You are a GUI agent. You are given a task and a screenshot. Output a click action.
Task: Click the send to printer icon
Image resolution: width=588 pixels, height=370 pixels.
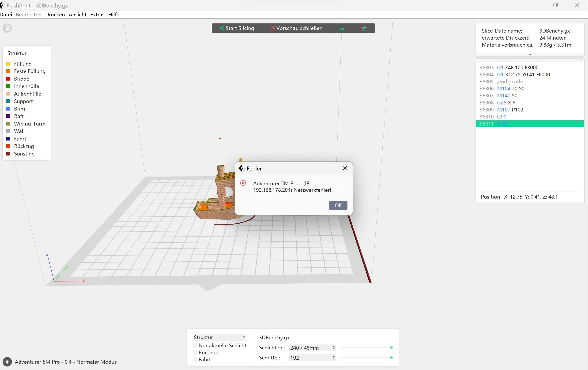click(364, 28)
